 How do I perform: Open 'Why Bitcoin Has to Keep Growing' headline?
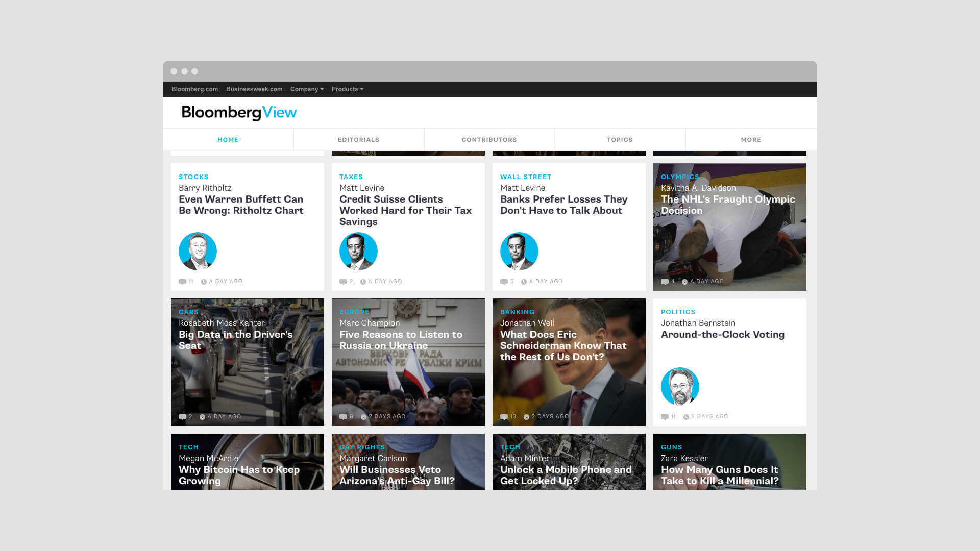[x=239, y=475]
